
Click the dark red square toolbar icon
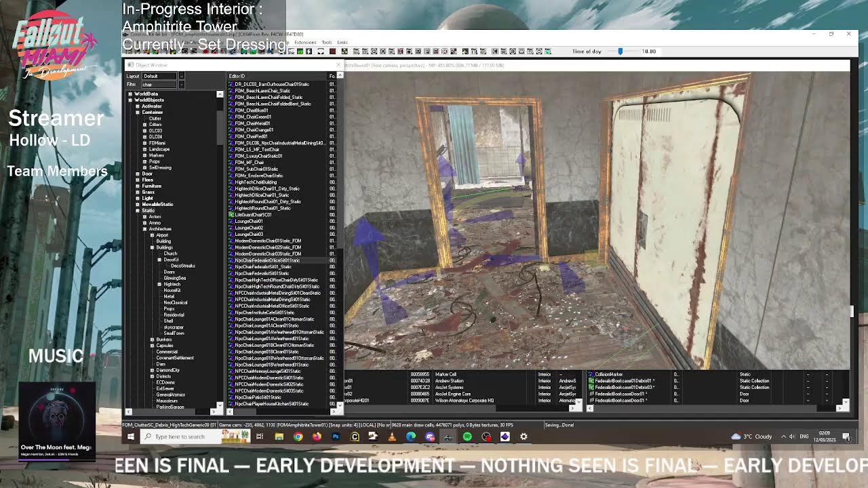pyautogui.click(x=332, y=52)
